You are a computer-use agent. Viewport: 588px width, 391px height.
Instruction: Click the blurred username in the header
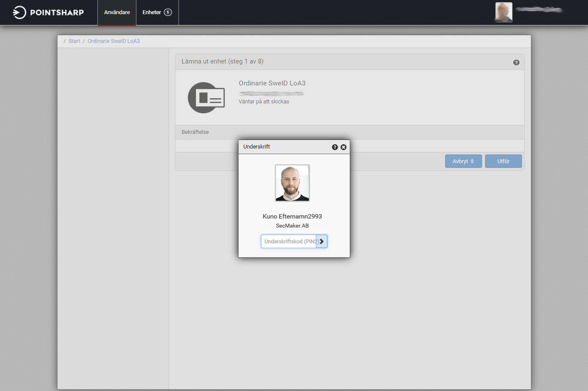(539, 9)
